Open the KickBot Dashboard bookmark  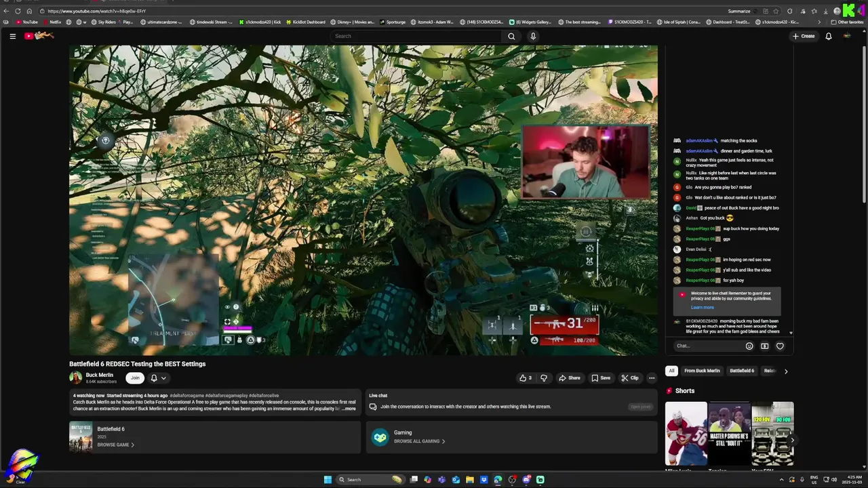tap(306, 22)
